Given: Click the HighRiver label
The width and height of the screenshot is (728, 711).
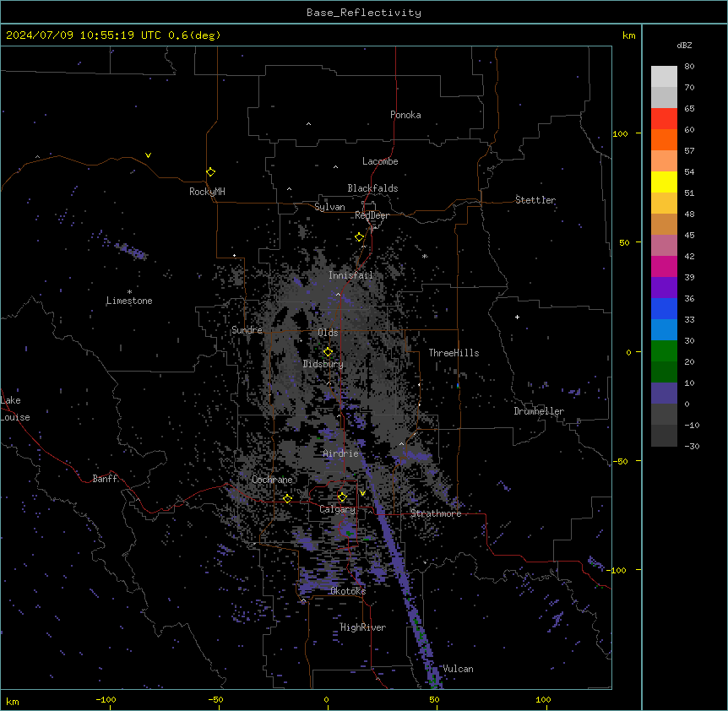Looking at the screenshot, I should (x=363, y=627).
